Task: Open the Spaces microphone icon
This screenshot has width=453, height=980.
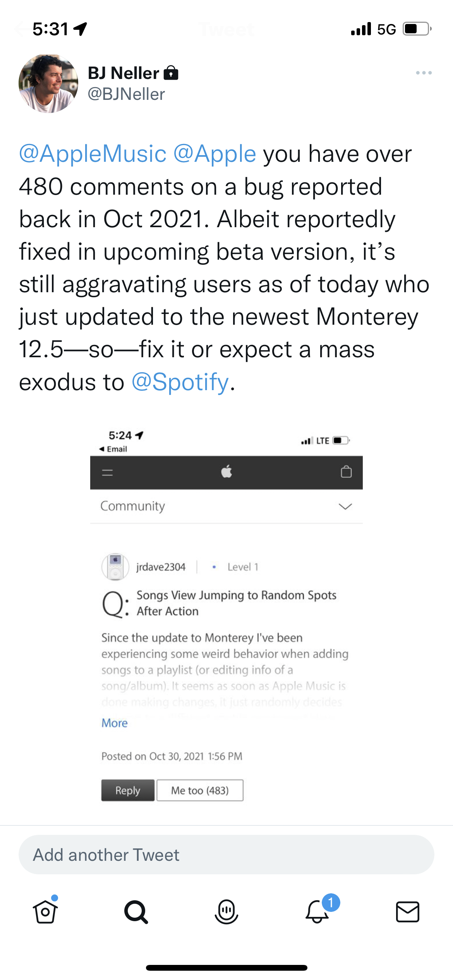Action: 226,911
